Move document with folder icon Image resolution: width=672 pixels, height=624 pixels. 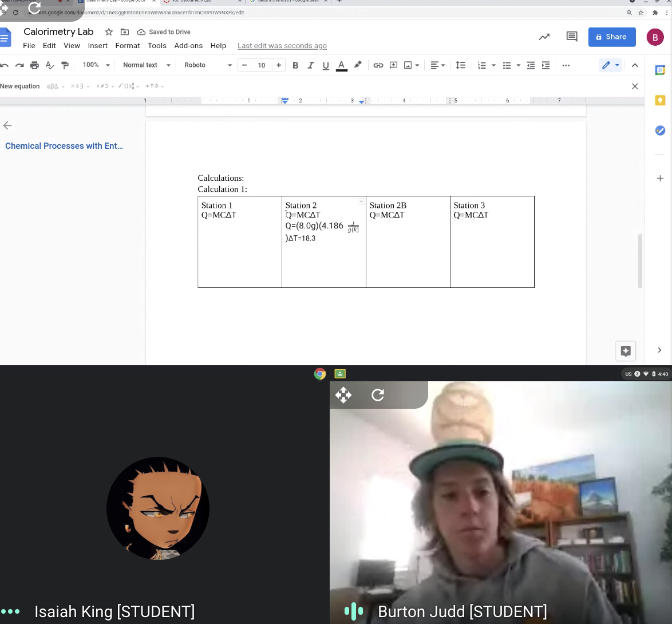point(125,31)
